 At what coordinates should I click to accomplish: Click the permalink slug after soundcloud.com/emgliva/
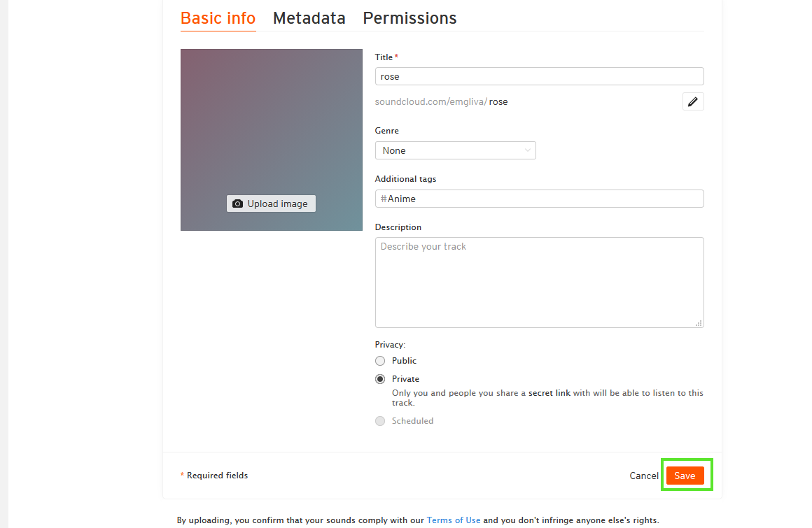point(498,102)
